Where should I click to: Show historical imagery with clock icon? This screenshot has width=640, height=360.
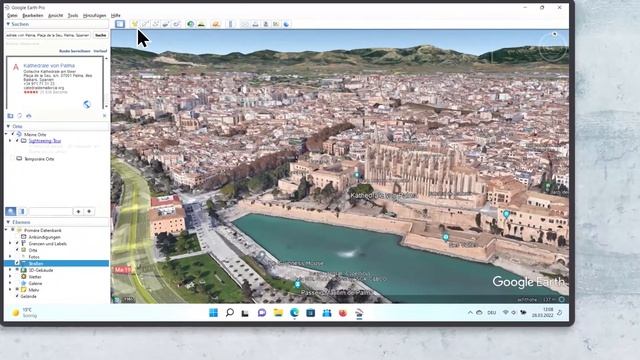click(x=191, y=24)
